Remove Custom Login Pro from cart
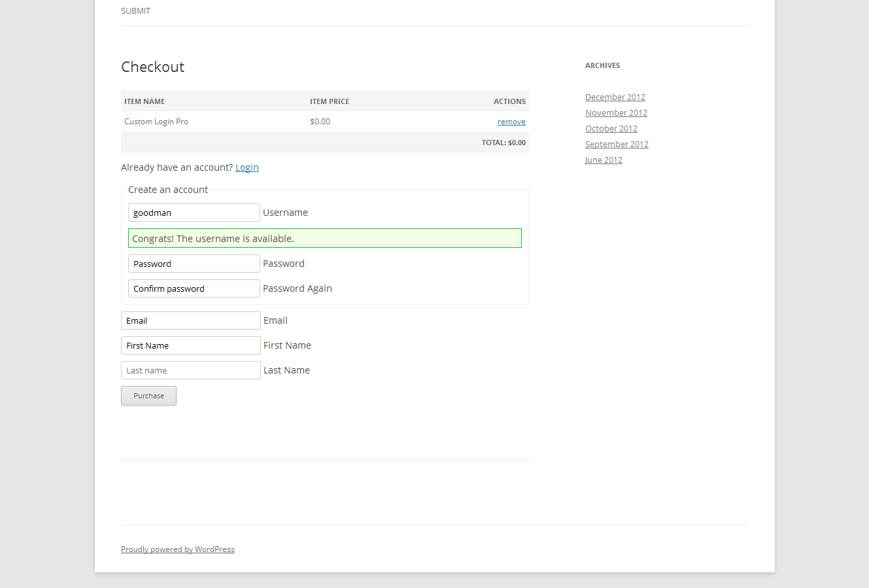The image size is (869, 588). coord(511,122)
